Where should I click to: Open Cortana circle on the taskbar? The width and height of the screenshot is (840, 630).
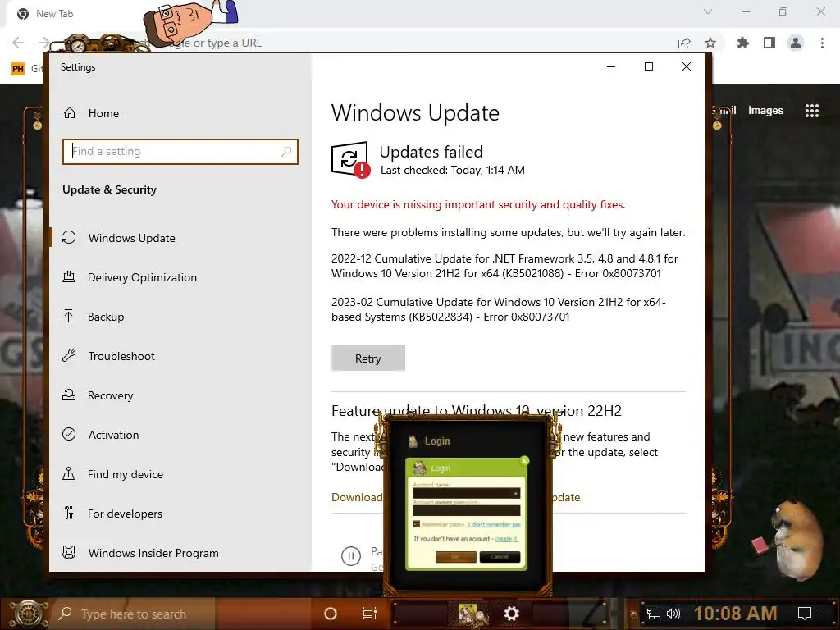(x=331, y=614)
